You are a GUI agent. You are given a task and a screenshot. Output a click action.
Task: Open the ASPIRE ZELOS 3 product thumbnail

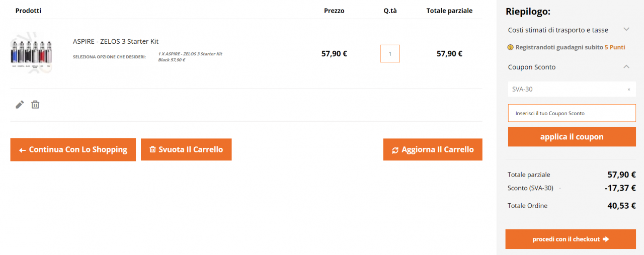coord(31,52)
